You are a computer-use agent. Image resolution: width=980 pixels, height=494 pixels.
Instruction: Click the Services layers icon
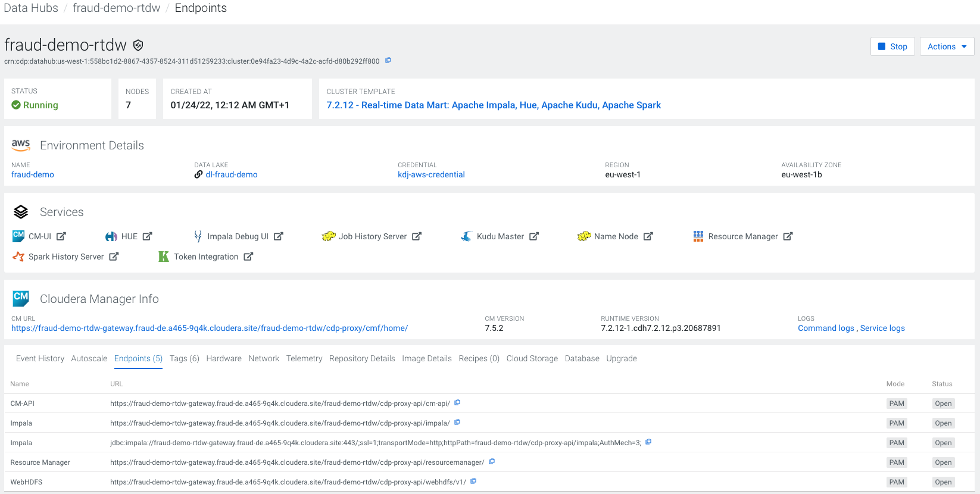21,212
